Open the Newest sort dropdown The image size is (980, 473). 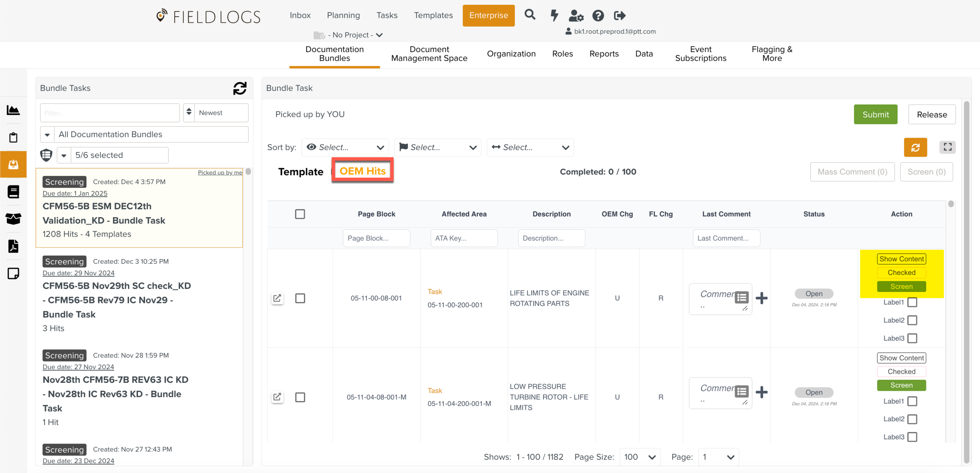pos(221,112)
